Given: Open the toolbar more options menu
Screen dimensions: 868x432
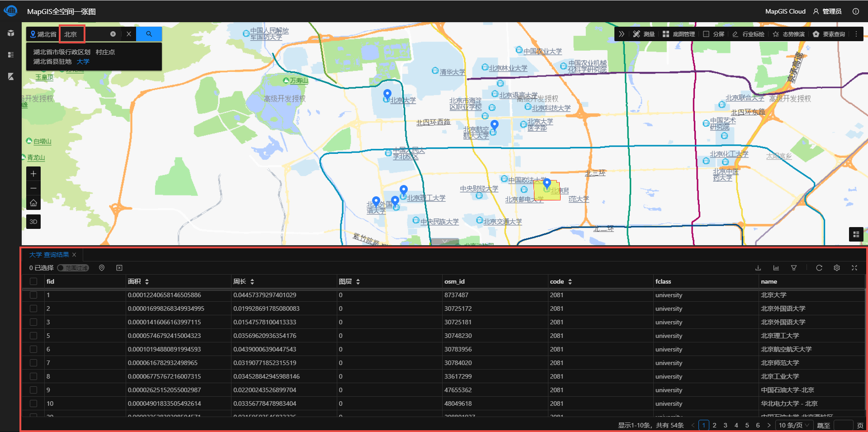Looking at the screenshot, I should (856, 34).
